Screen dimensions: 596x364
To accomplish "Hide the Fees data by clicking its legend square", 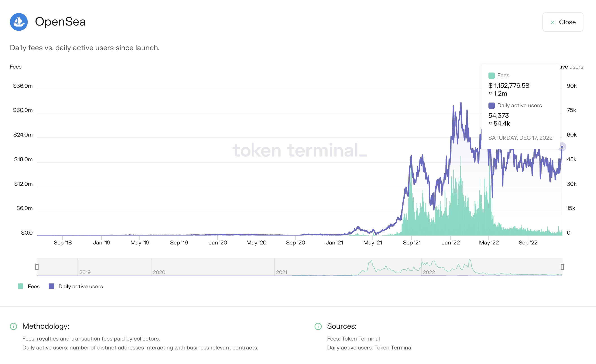I will click(21, 286).
